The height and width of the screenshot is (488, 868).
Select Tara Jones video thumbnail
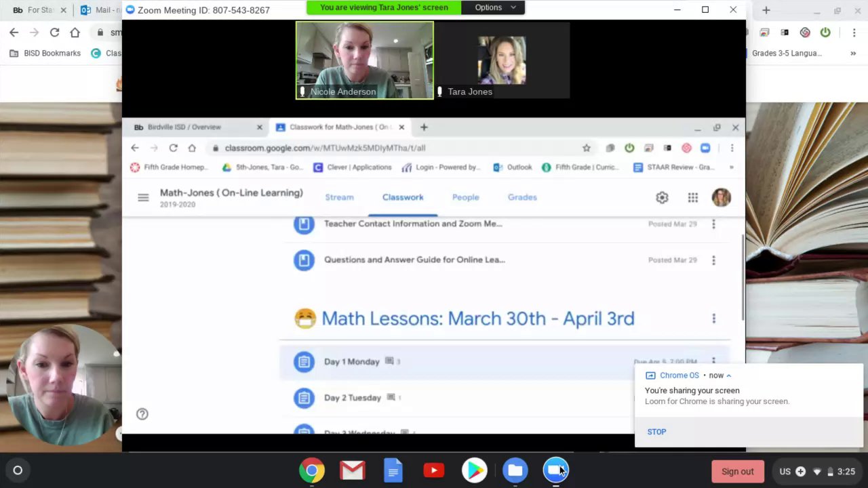tap(502, 60)
